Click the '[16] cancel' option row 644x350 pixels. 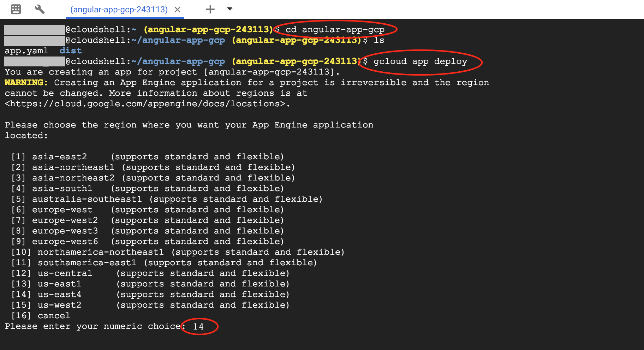click(x=41, y=316)
